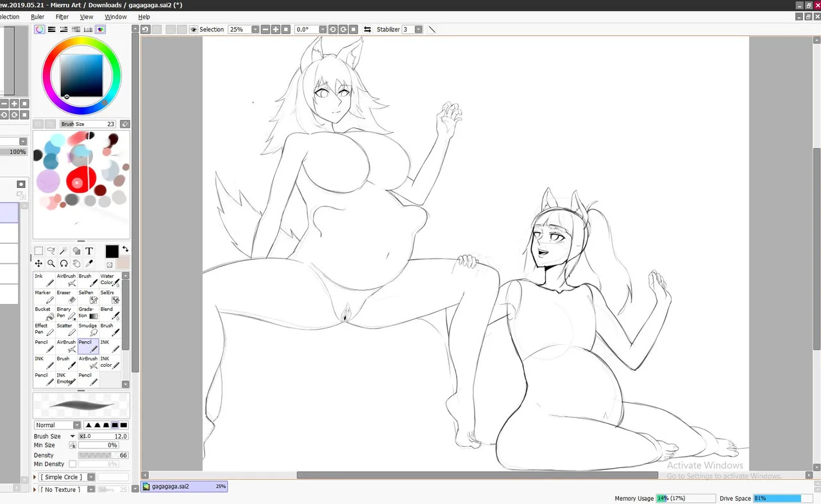821x504 pixels.
Task: Select the Text tool
Action: [x=89, y=251]
